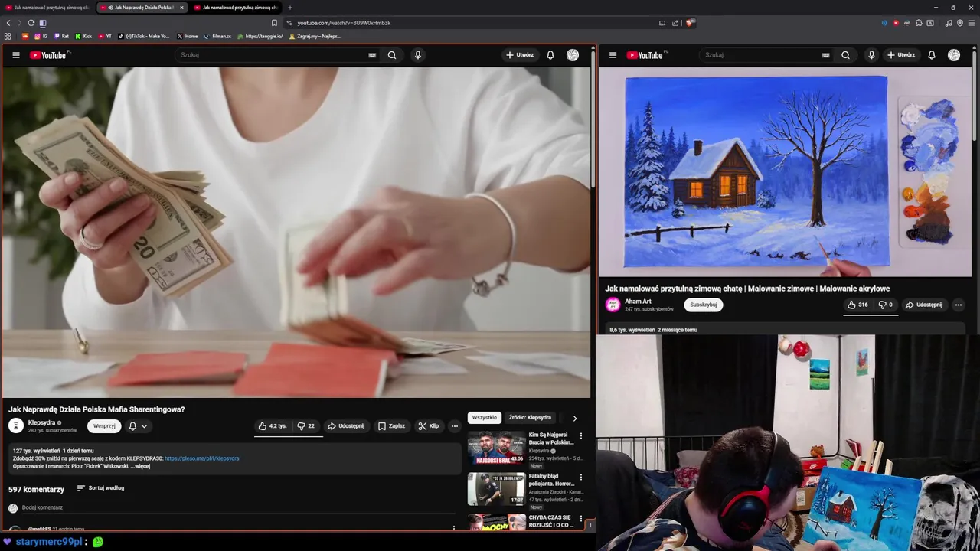Image resolution: width=980 pixels, height=551 pixels.
Task: Open notifications bell in left YouTube header
Action: [x=550, y=55]
